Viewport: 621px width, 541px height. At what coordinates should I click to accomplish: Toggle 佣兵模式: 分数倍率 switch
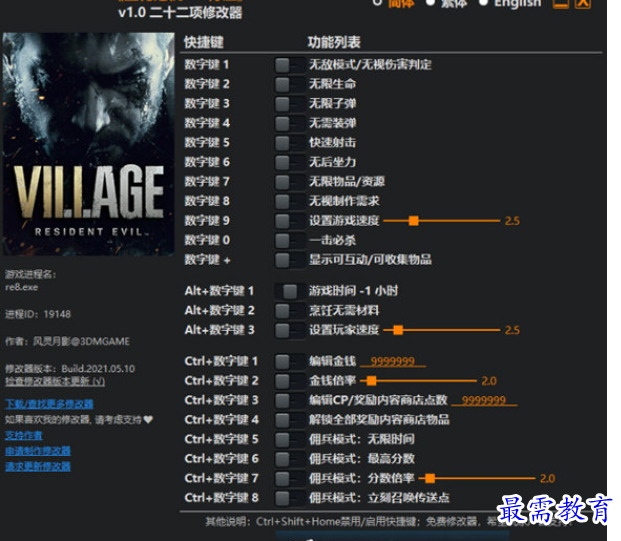tap(290, 478)
